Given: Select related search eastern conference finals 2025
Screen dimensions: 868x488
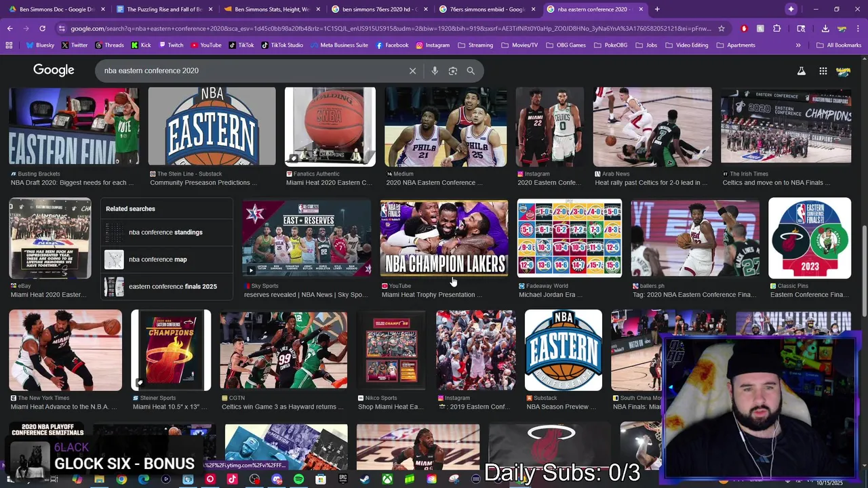Looking at the screenshot, I should tap(166, 287).
